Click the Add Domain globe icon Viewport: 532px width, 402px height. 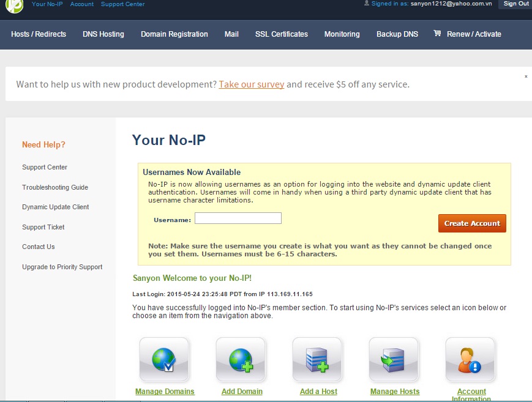(x=241, y=360)
